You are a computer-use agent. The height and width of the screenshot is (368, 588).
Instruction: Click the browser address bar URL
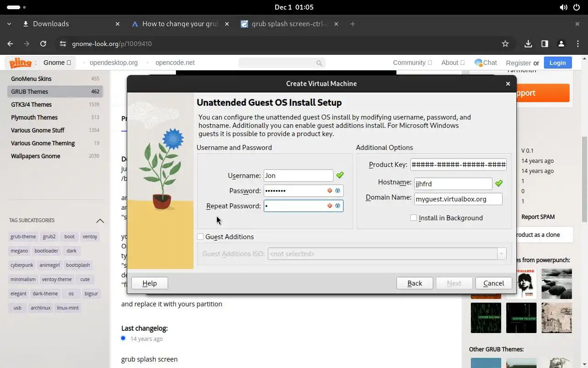112,44
